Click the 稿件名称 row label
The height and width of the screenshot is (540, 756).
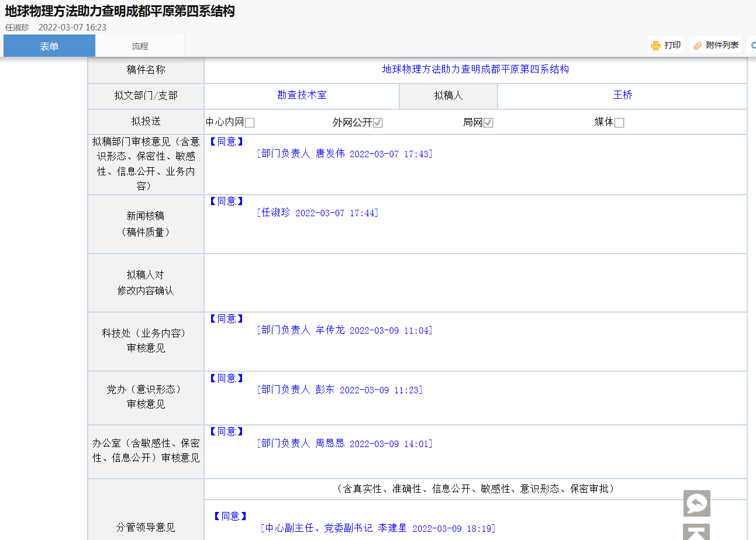146,70
